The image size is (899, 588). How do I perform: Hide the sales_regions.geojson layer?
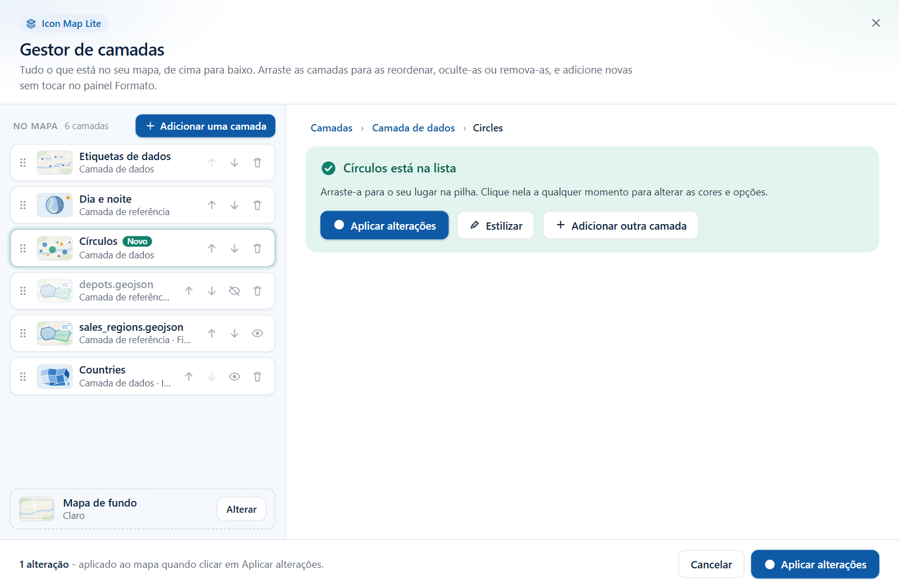(x=257, y=334)
